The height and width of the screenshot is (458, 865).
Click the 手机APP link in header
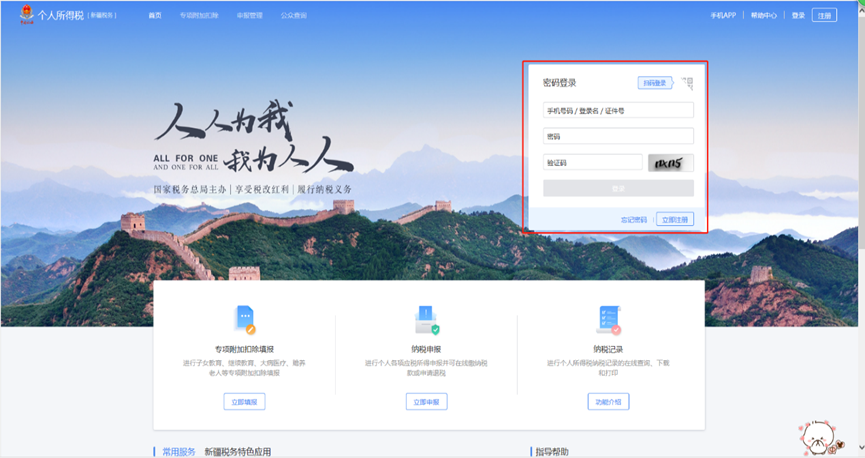(722, 16)
